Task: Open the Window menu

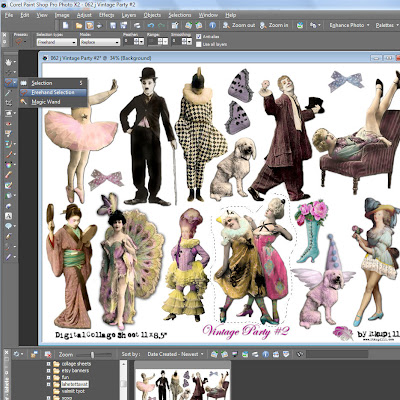Action: [x=208, y=15]
